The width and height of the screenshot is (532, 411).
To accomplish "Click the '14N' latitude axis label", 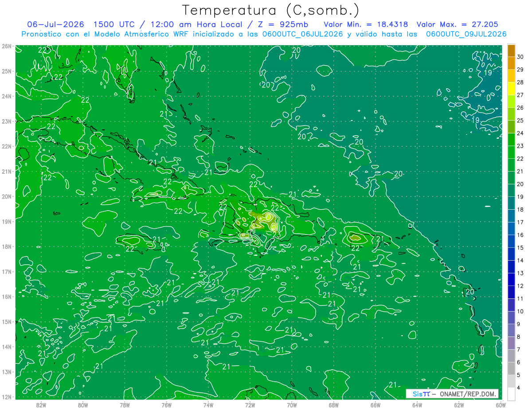I will [x=6, y=347].
